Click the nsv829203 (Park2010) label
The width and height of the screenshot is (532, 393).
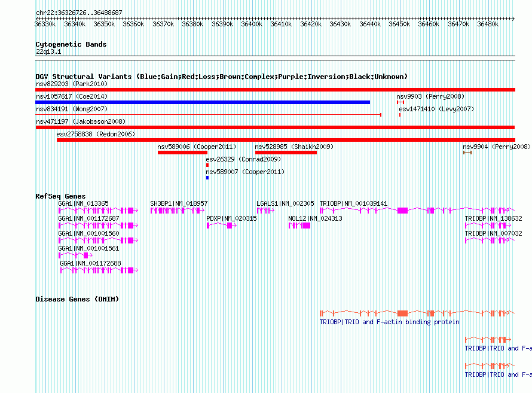72,84
